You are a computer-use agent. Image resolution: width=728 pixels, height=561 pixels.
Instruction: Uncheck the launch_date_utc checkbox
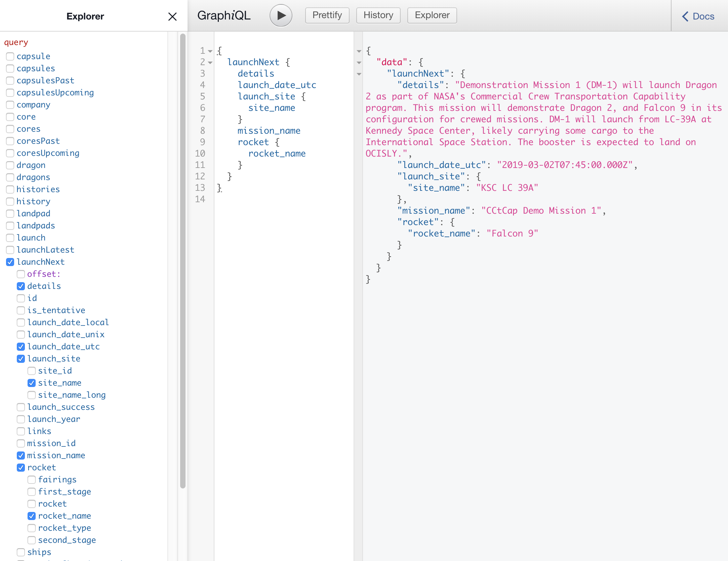click(x=21, y=347)
